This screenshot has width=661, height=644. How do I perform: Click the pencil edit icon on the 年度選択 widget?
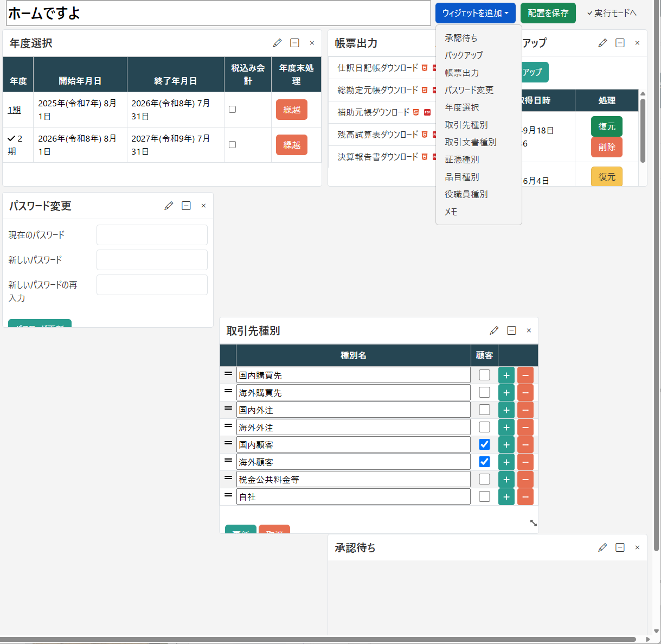click(277, 42)
